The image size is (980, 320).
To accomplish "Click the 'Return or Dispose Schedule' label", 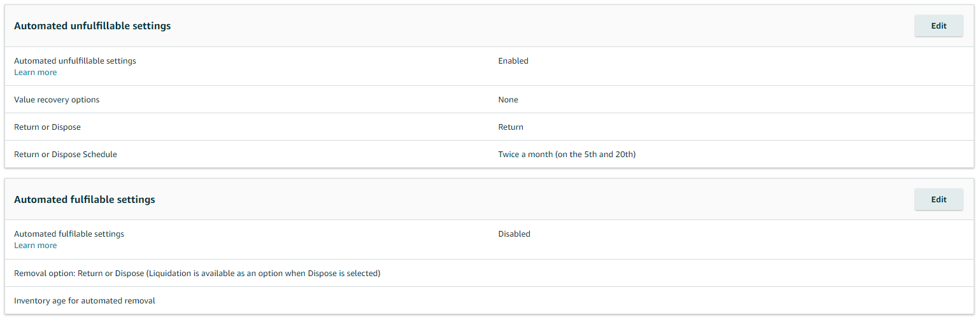I will [66, 155].
